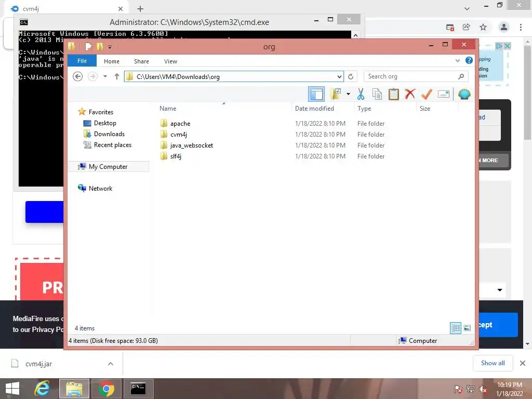
Task: Click the Cut scissors icon
Action: (x=361, y=94)
